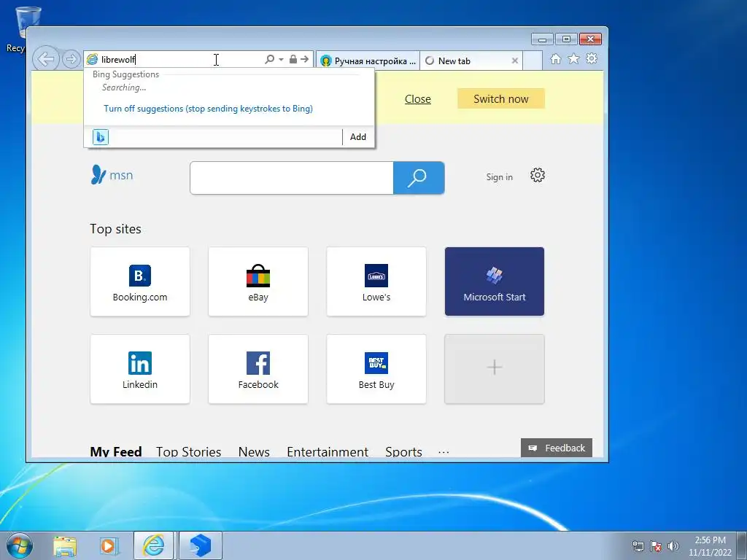Open the Windows Start orb
Image resolution: width=747 pixels, height=560 pixels.
click(20, 545)
